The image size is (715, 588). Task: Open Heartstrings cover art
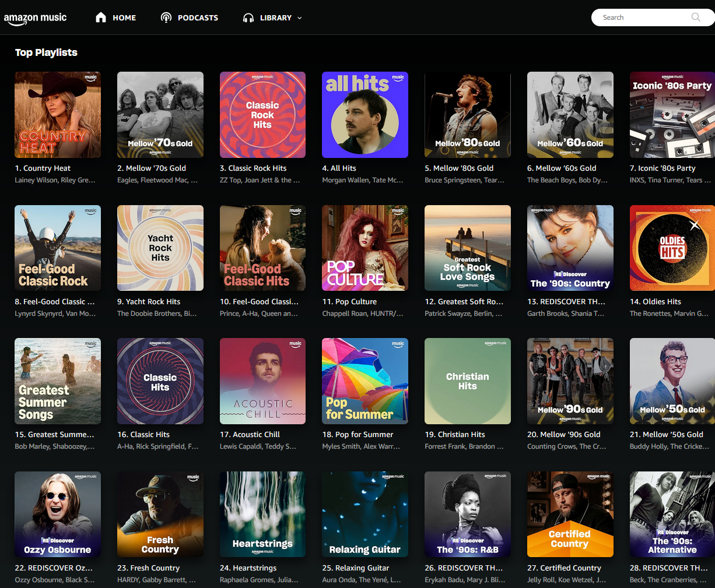[x=262, y=515]
